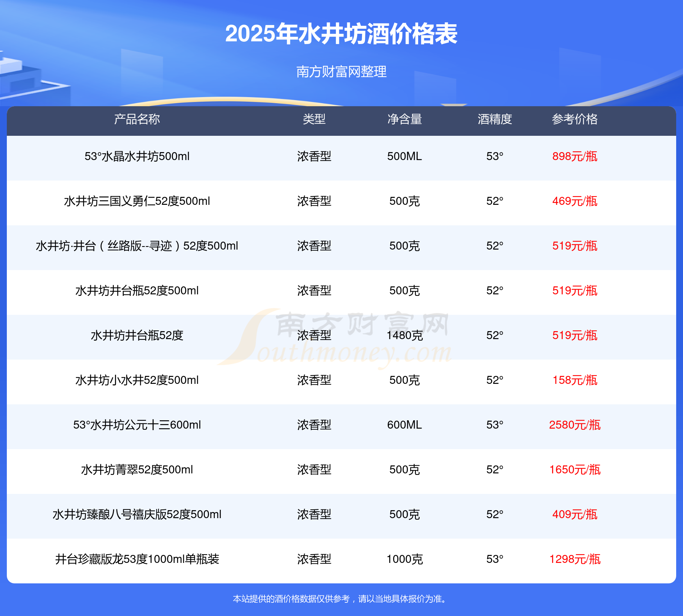This screenshot has height=616, width=683.
Task: Select product name 水井坊菁翠52度500ml
Action: coord(137,470)
